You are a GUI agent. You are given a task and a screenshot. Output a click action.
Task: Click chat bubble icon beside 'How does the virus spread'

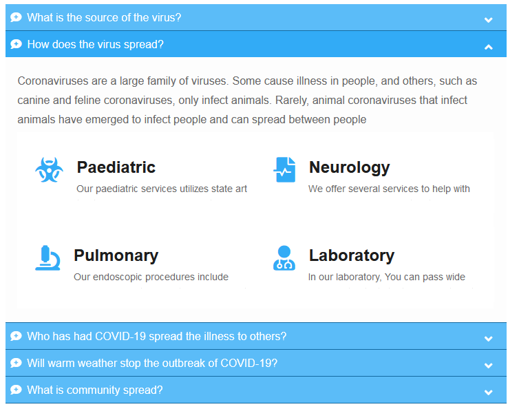pyautogui.click(x=16, y=45)
